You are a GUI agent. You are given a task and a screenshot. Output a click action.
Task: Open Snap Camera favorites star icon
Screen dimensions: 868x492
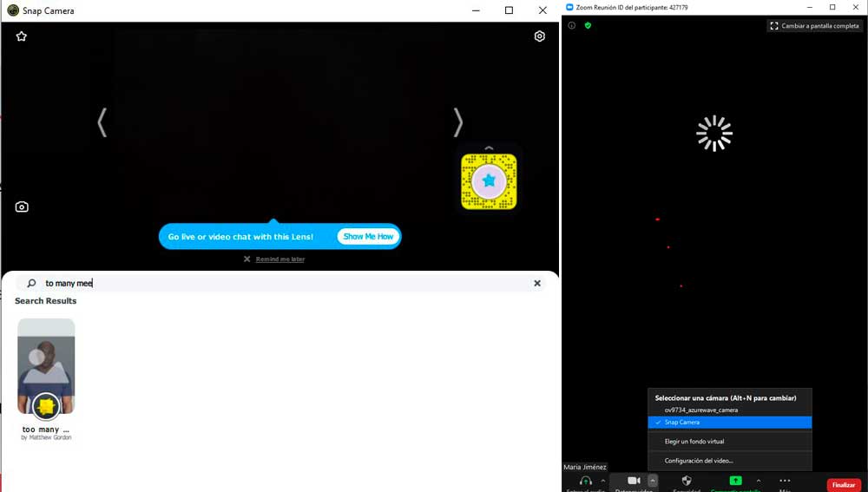[x=21, y=36]
